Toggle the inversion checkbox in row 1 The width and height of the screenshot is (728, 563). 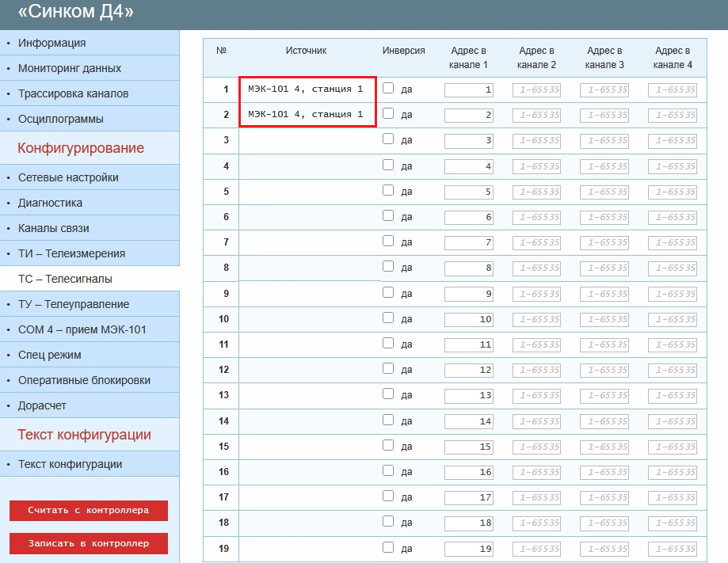[x=388, y=89]
